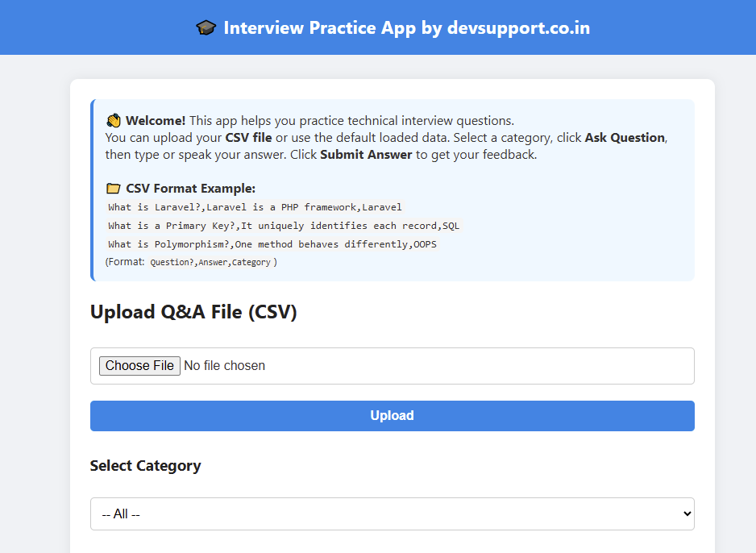Select the 'What is a Primary Key?' example line
Image resolution: width=756 pixels, height=553 pixels.
click(x=284, y=226)
